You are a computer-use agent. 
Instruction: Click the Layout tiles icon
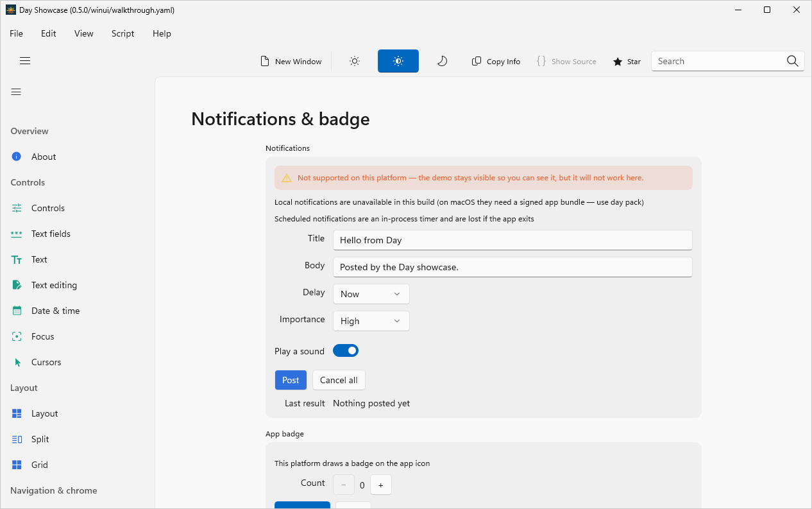click(17, 413)
